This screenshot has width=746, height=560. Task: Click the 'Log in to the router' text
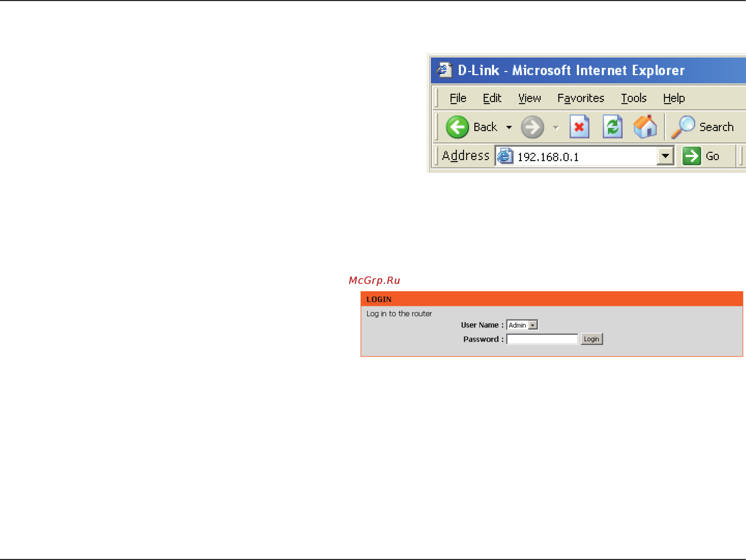[x=399, y=314]
